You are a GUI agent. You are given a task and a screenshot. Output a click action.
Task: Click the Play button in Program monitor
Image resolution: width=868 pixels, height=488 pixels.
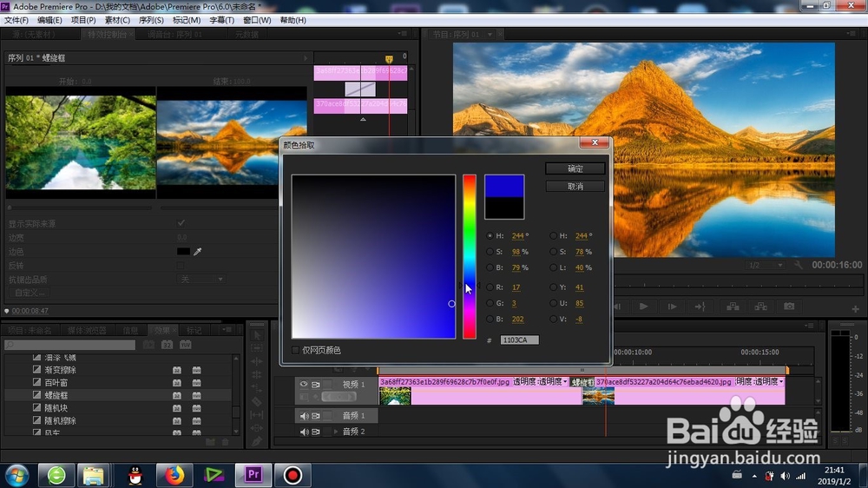[x=643, y=307]
